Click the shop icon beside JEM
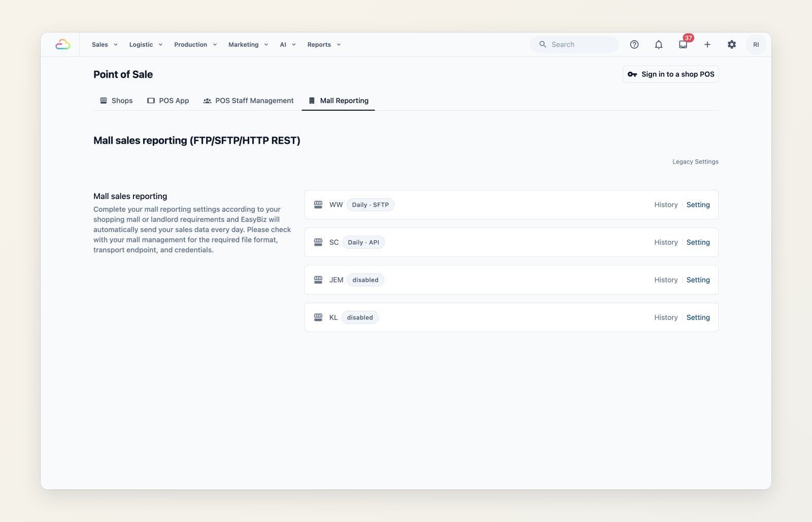Screen dimensions: 812x522 pos(318,280)
